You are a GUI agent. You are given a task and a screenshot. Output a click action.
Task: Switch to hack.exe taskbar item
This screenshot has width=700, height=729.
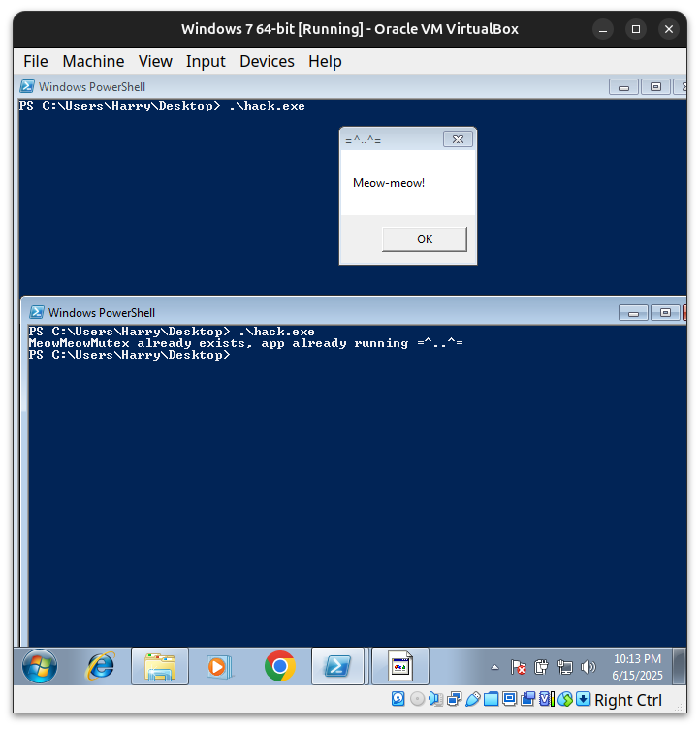point(400,666)
